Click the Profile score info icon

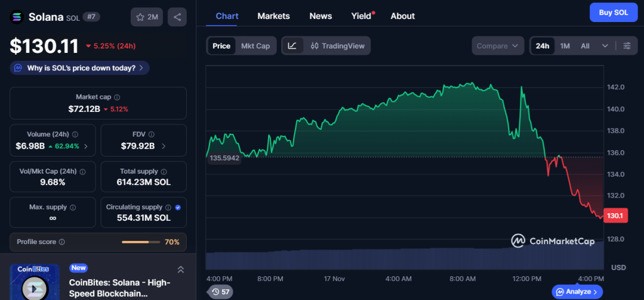pyautogui.click(x=62, y=242)
